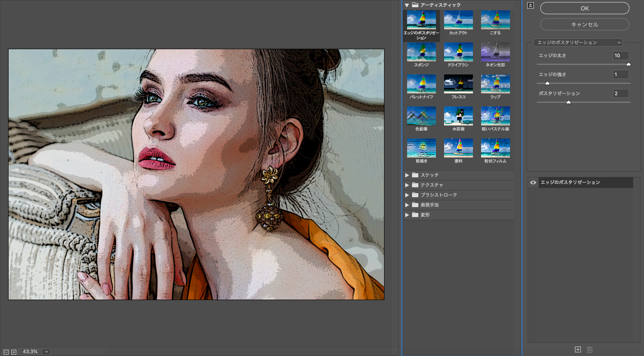The height and width of the screenshot is (356, 644).
Task: Pick the 色鉛筆 filter thumbnail
Action: [421, 116]
